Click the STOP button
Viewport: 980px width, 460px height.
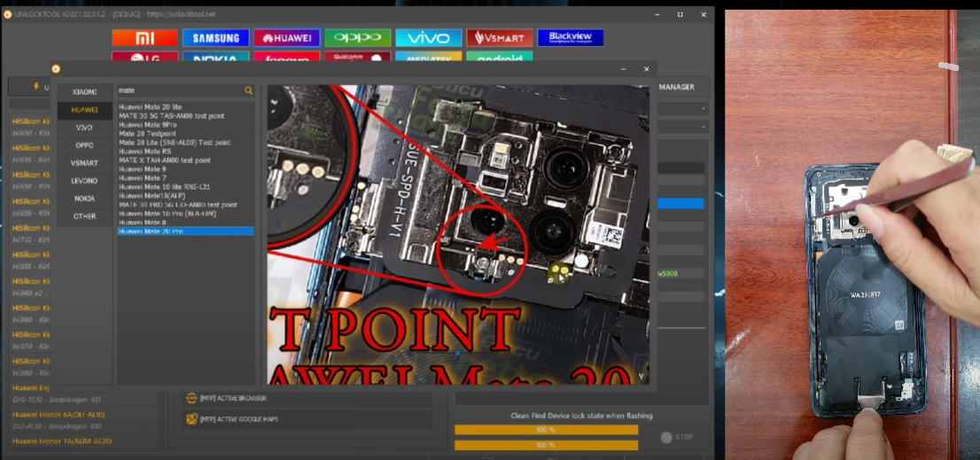point(678,438)
